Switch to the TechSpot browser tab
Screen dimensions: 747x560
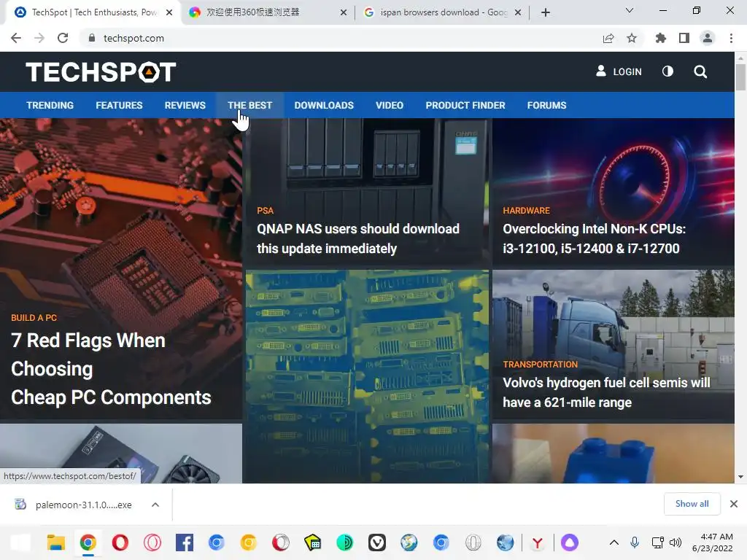point(93,12)
